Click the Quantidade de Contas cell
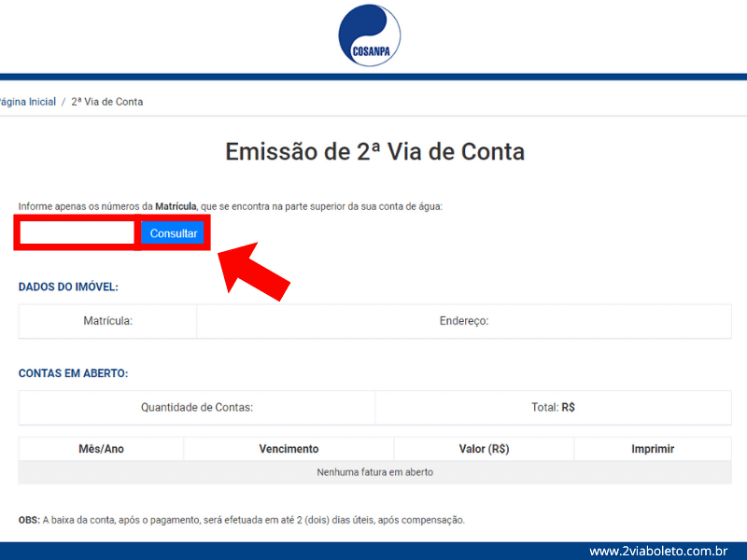 tap(197, 408)
